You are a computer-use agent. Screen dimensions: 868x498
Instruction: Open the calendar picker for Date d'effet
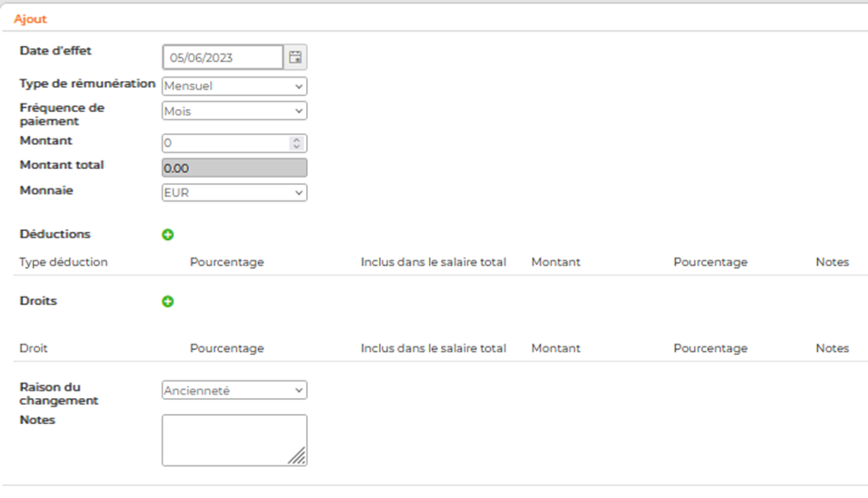(296, 57)
